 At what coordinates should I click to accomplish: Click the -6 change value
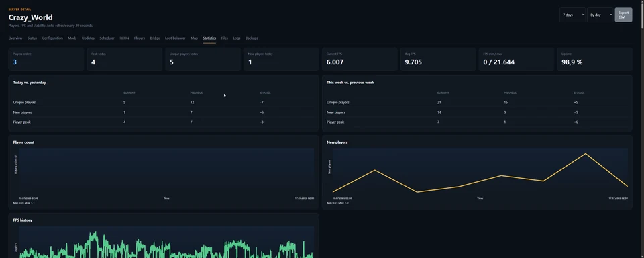coord(262,112)
